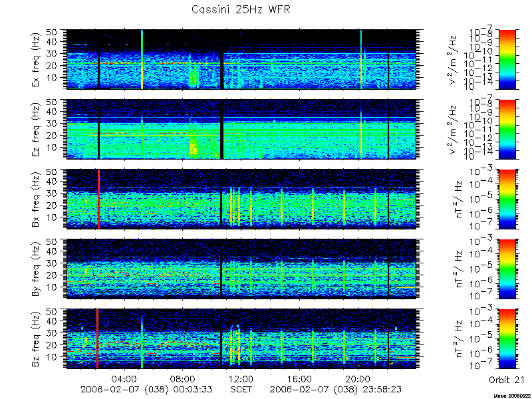The height and width of the screenshot is (399, 532).
Task: Click the "nT²/Hz" unit label beside Bz color bar
Action: coord(458,339)
